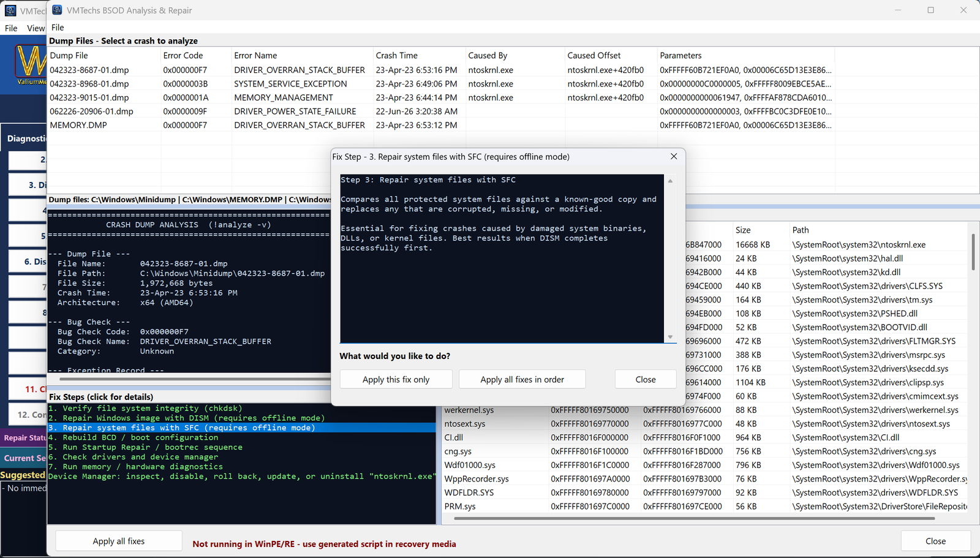
Task: Select WppRecorder.sys driver row
Action: tap(704, 479)
